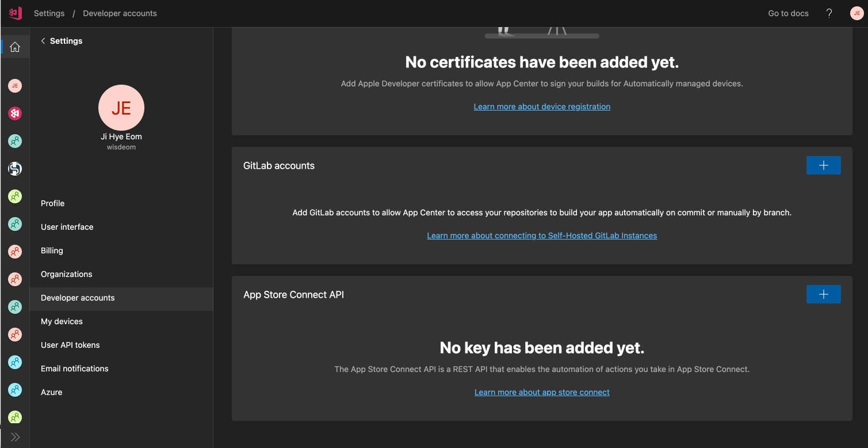
Task: Open Learn more about Self-Hosted GitLab Instances
Action: [542, 236]
